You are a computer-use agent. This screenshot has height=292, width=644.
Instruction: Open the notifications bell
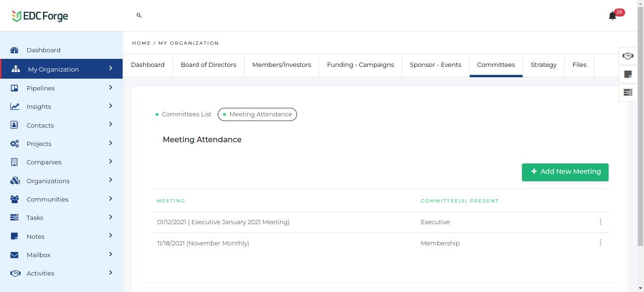click(612, 16)
